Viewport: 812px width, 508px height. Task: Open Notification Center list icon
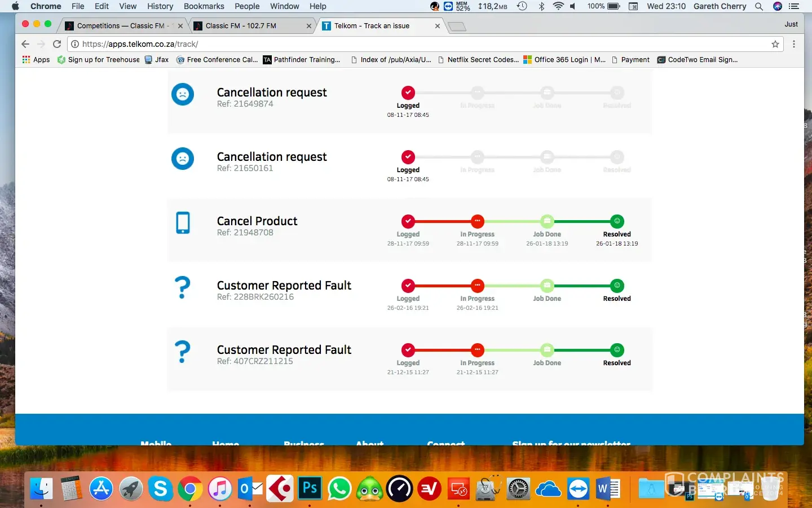[794, 6]
